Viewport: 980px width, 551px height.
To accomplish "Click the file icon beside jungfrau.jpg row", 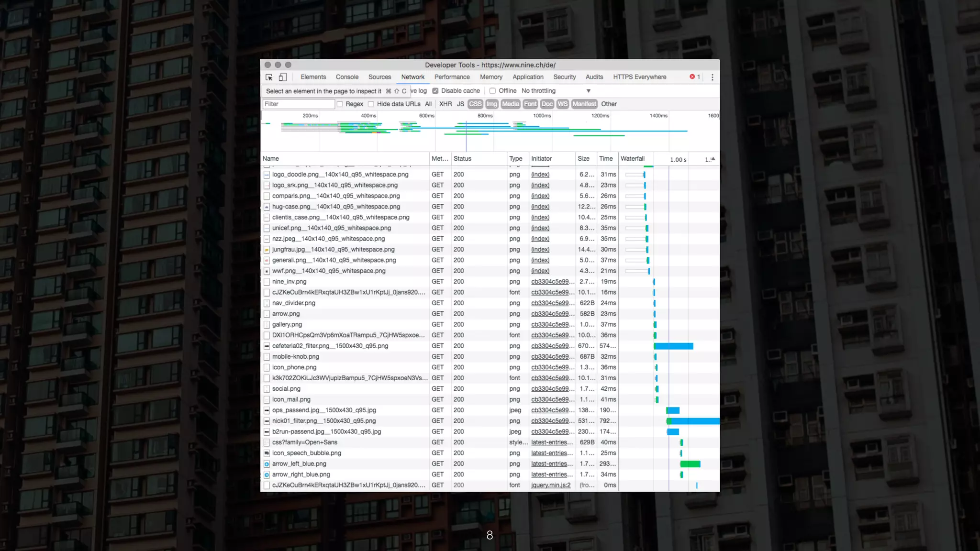I will pos(267,250).
